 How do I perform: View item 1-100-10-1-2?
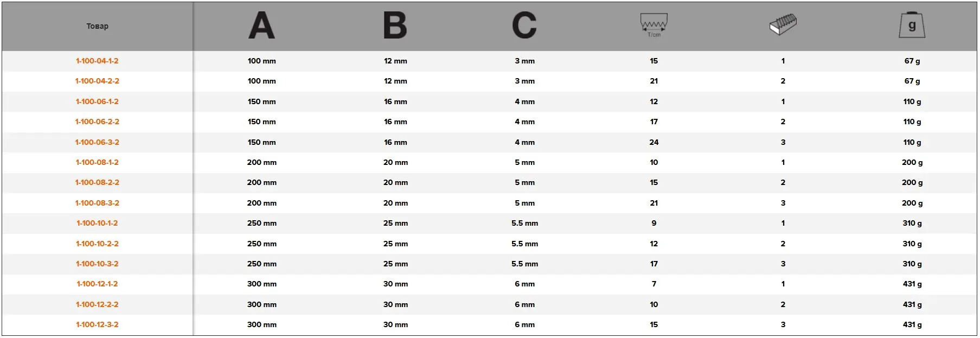pyautogui.click(x=97, y=223)
